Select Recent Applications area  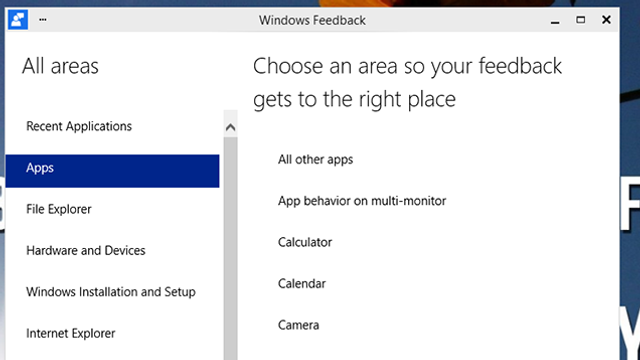point(112,127)
